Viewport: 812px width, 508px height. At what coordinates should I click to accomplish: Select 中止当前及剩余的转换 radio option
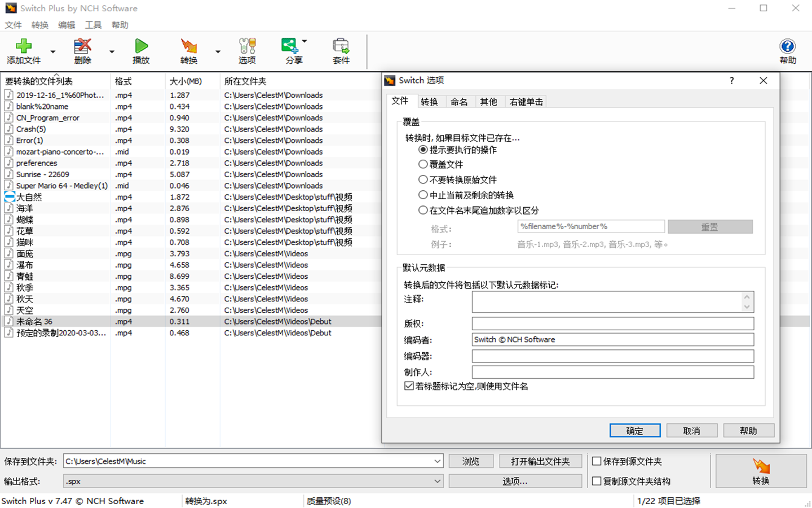[x=423, y=195]
